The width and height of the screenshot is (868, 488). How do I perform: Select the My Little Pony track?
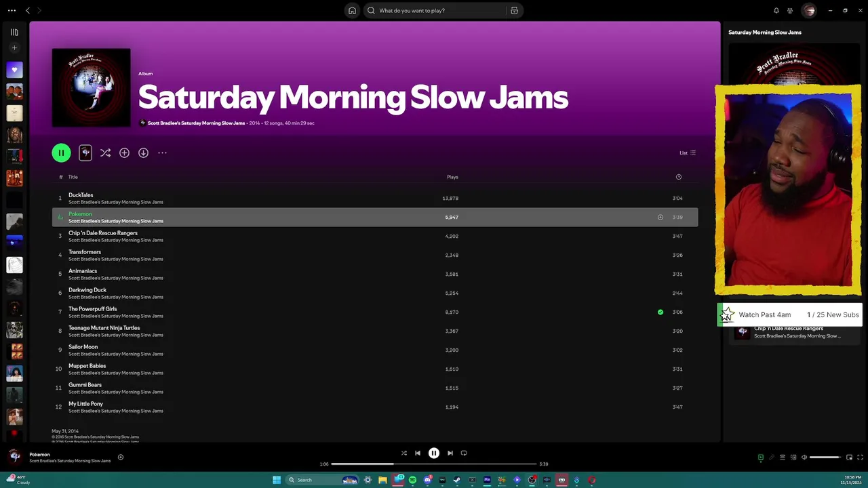coord(374,407)
